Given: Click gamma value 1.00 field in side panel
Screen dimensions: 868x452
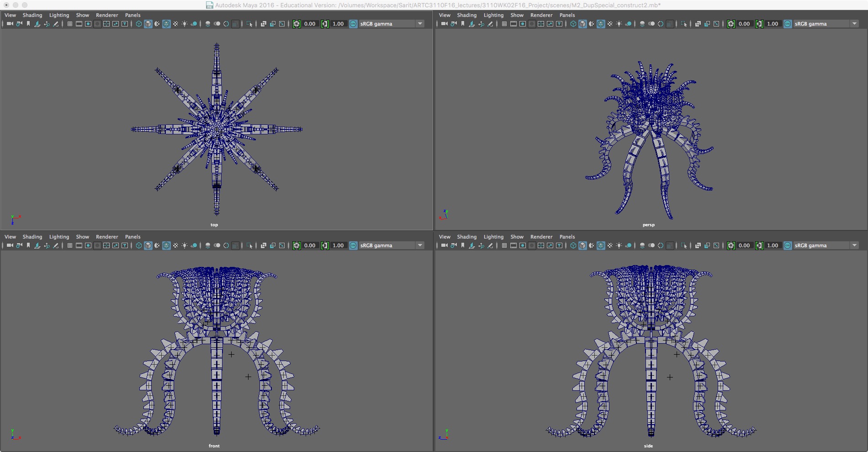Looking at the screenshot, I should (773, 245).
